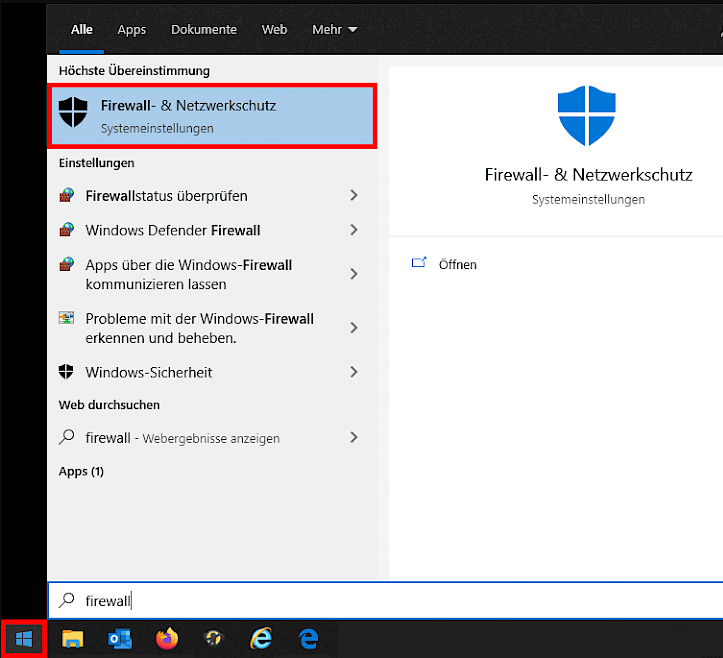Expand the Apps (1) results group
Screen dimensions: 723x658
(x=81, y=471)
